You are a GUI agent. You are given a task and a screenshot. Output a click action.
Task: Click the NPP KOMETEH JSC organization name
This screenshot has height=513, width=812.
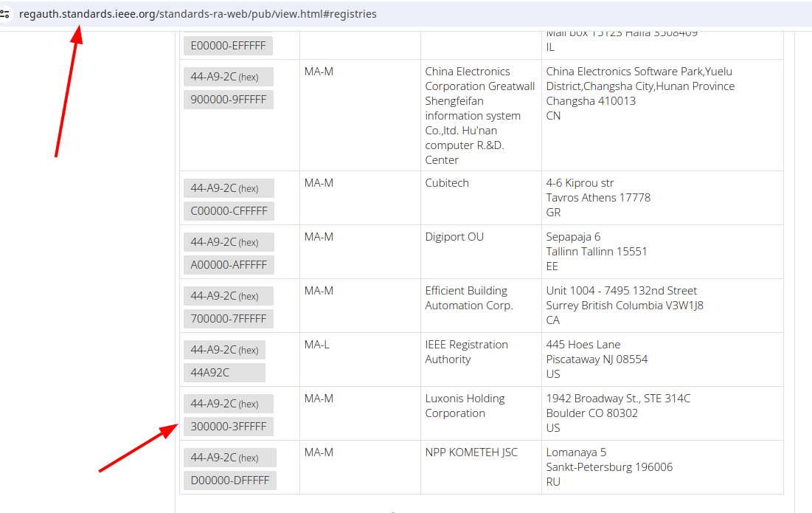(x=471, y=452)
